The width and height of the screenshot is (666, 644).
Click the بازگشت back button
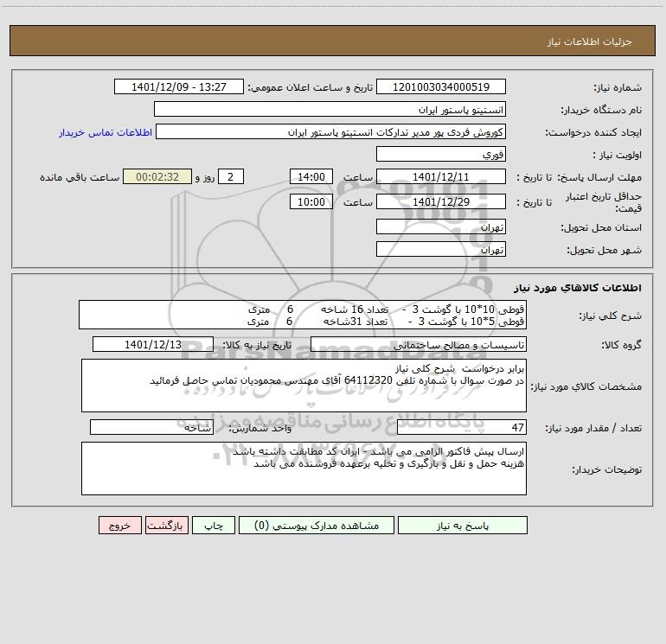tap(166, 525)
